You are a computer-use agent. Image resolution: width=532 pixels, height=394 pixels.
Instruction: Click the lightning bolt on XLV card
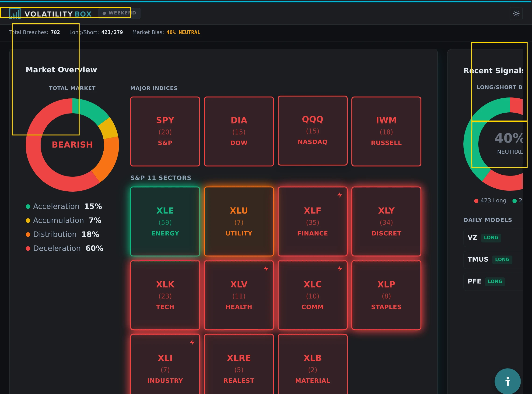pyautogui.click(x=266, y=269)
